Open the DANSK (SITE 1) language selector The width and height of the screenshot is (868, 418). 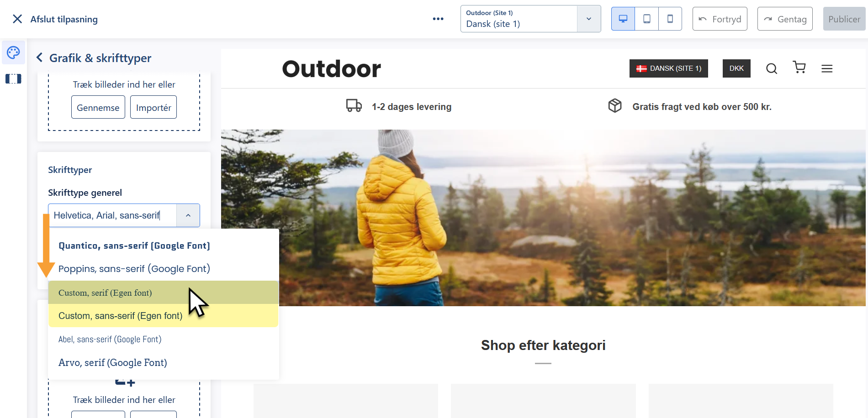668,68
